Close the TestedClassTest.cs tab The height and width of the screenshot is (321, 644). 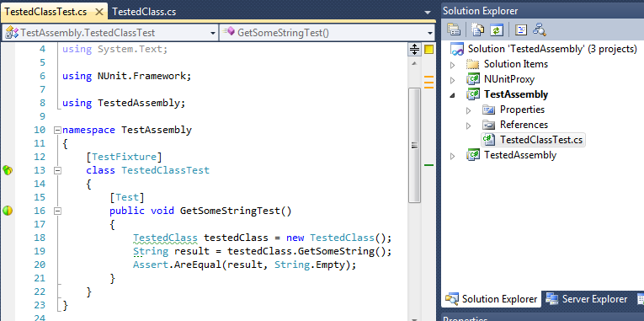[99, 12]
